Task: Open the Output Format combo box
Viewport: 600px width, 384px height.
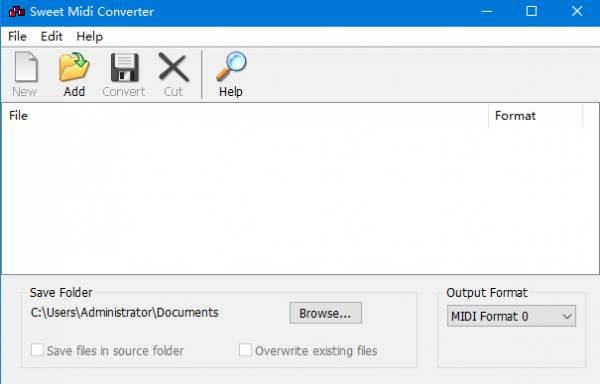Action: coord(511,316)
